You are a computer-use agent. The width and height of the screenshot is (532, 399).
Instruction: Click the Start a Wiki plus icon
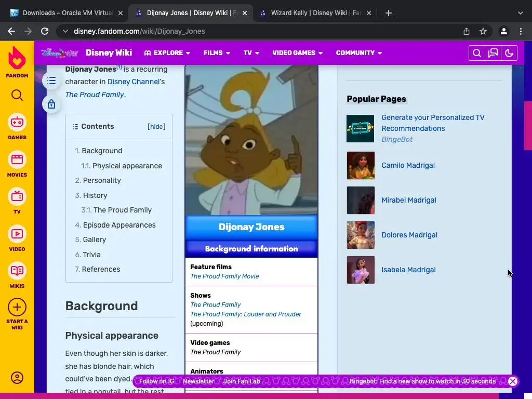(17, 308)
